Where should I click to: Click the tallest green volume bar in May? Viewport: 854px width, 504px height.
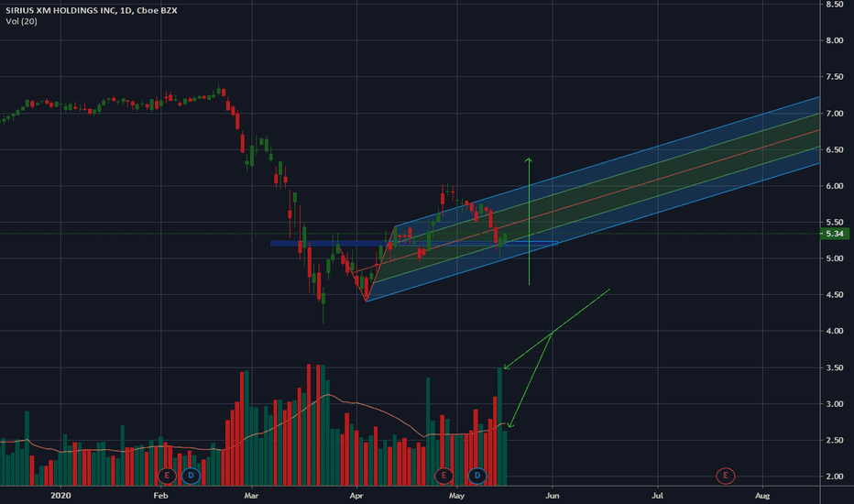[500, 426]
